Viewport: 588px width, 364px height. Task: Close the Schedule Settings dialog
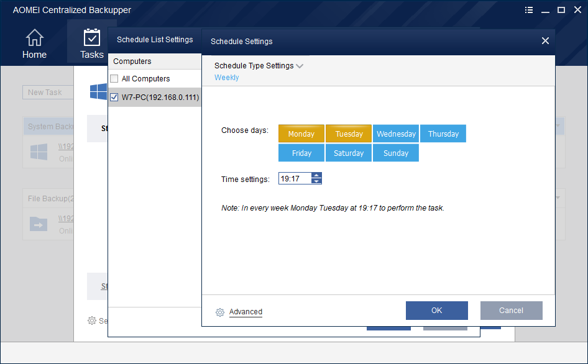(545, 41)
